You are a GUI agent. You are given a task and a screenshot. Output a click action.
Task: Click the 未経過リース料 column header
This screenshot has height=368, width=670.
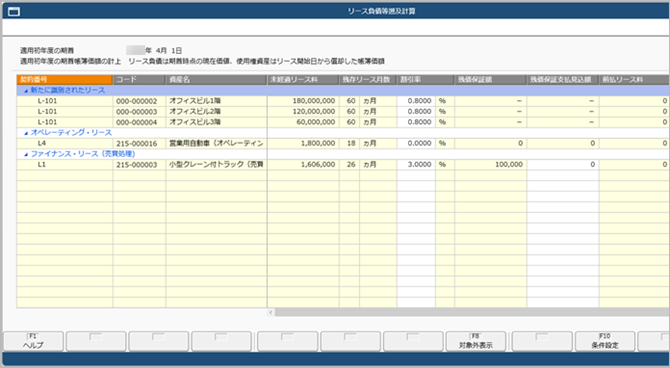tap(303, 79)
